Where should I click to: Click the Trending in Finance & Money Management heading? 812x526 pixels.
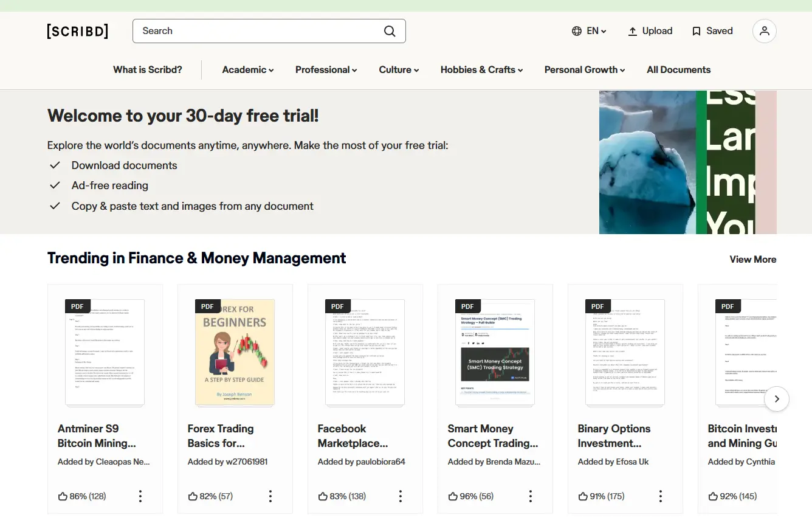196,258
